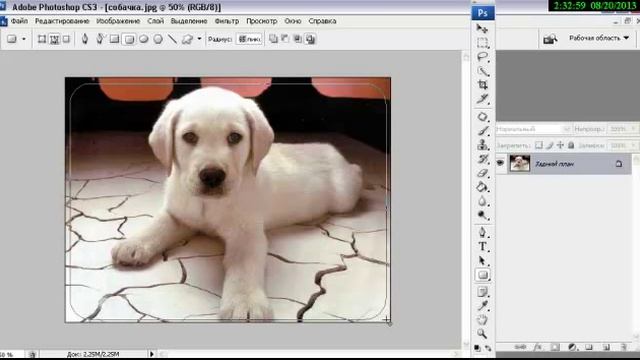Screen dimensions: 640x360
Task: Choose Ellipse shape in options bar
Action: 144,39
